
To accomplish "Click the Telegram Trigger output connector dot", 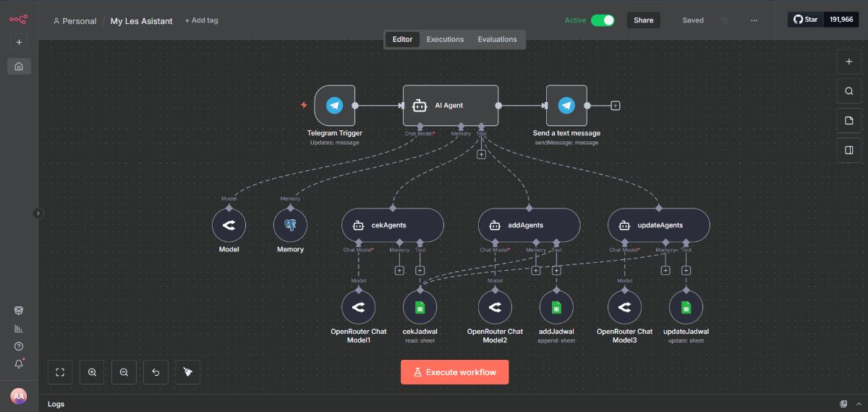I will click(x=355, y=106).
